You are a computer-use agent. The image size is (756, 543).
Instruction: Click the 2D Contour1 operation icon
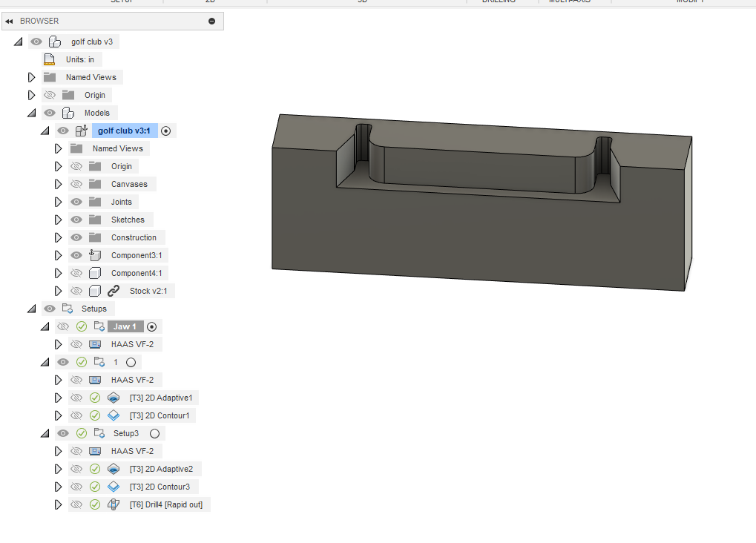114,415
